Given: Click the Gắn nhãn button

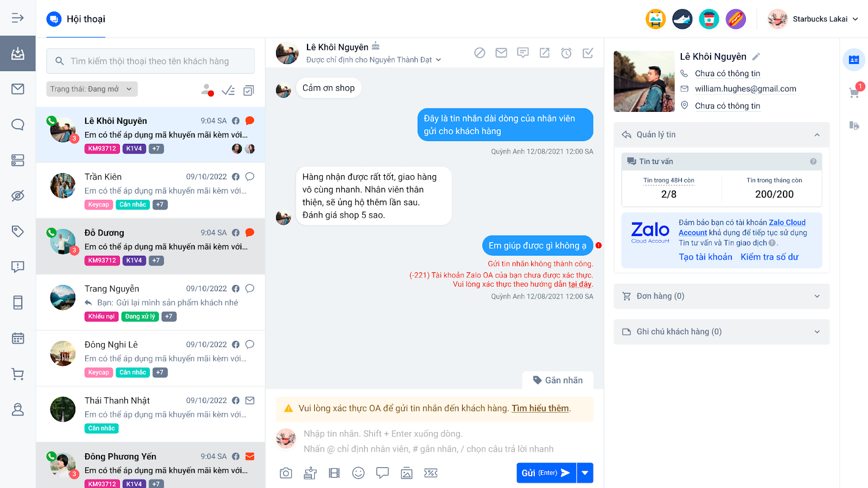Looking at the screenshot, I should (x=558, y=381).
